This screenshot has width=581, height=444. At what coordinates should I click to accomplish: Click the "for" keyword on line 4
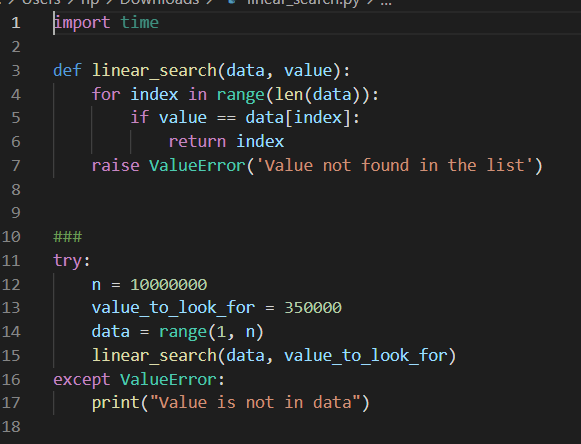pyautogui.click(x=106, y=94)
